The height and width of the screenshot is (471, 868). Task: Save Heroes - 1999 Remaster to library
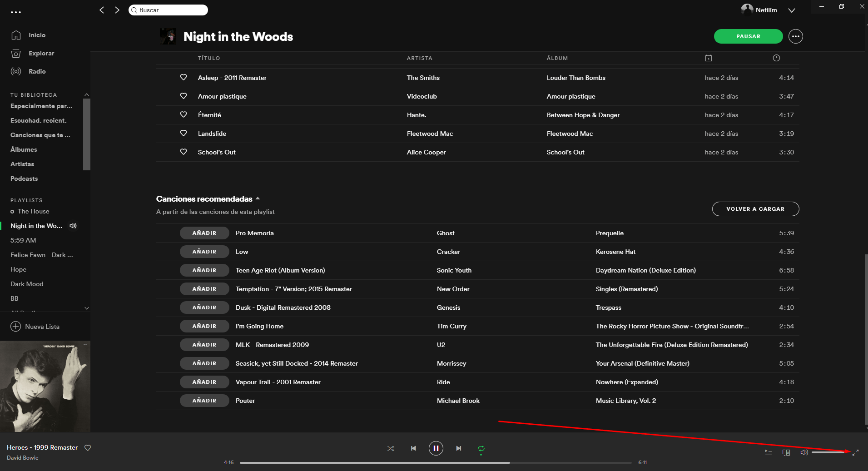tap(88, 448)
